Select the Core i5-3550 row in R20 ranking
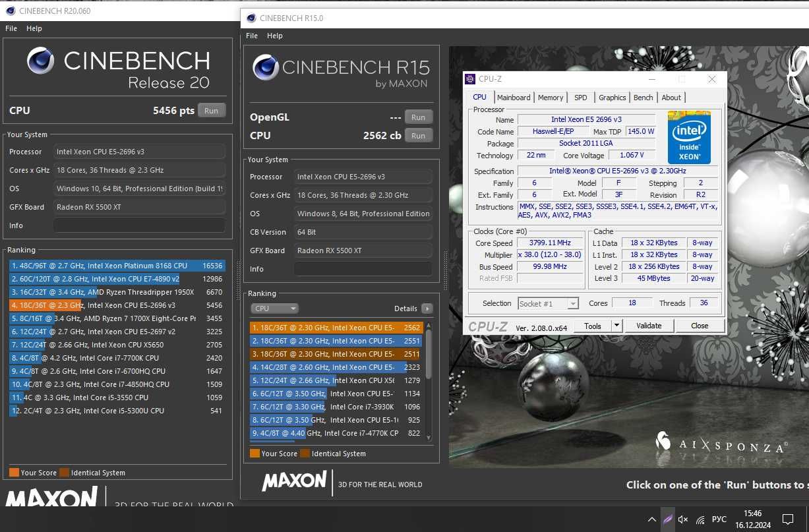The height and width of the screenshot is (532, 809). (117, 398)
